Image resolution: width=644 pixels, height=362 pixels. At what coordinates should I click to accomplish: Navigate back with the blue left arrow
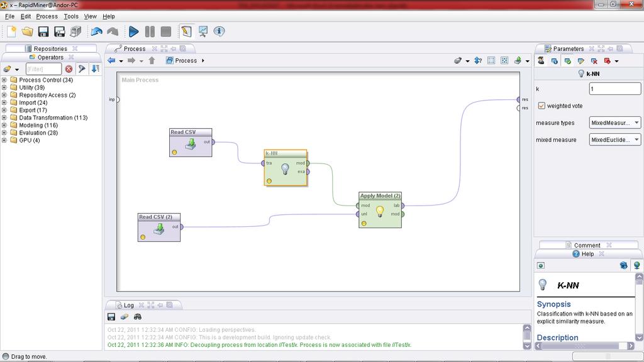tap(111, 61)
